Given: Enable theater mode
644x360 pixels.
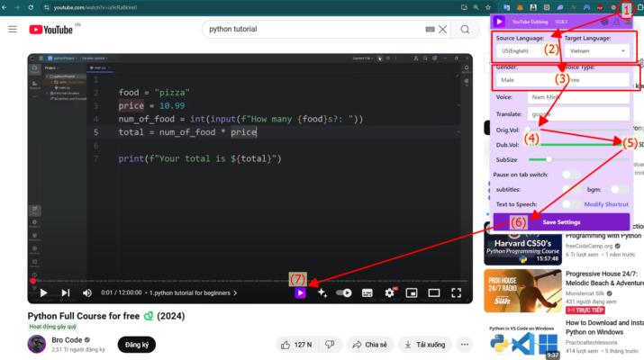Looking at the screenshot, I should coord(434,292).
